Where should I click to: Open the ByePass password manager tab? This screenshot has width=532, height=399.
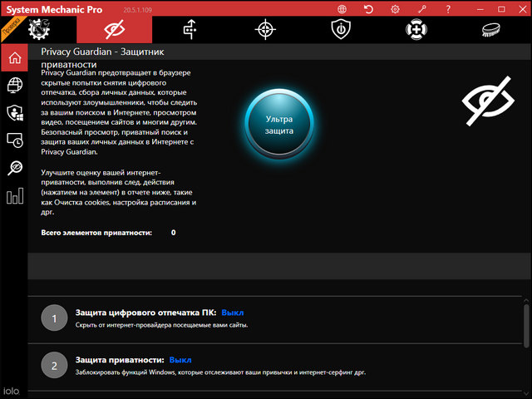pos(190,30)
